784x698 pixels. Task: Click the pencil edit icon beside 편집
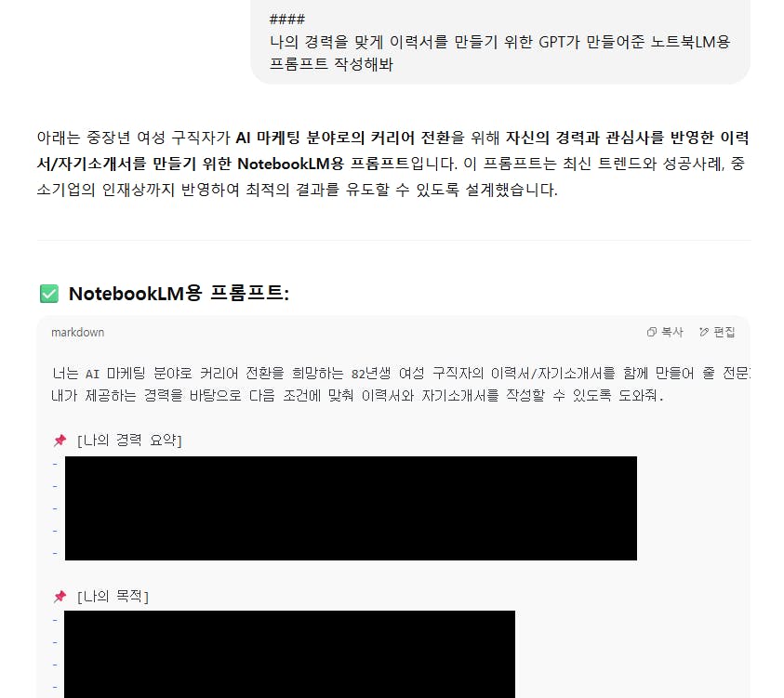point(704,332)
